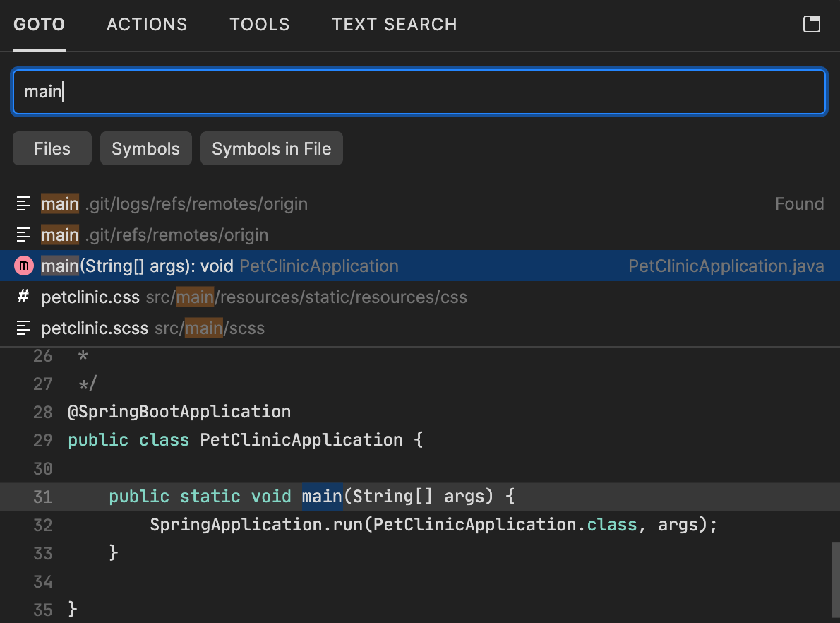Click the method icon beside main(String[] args)
This screenshot has height=623, width=840.
23,266
